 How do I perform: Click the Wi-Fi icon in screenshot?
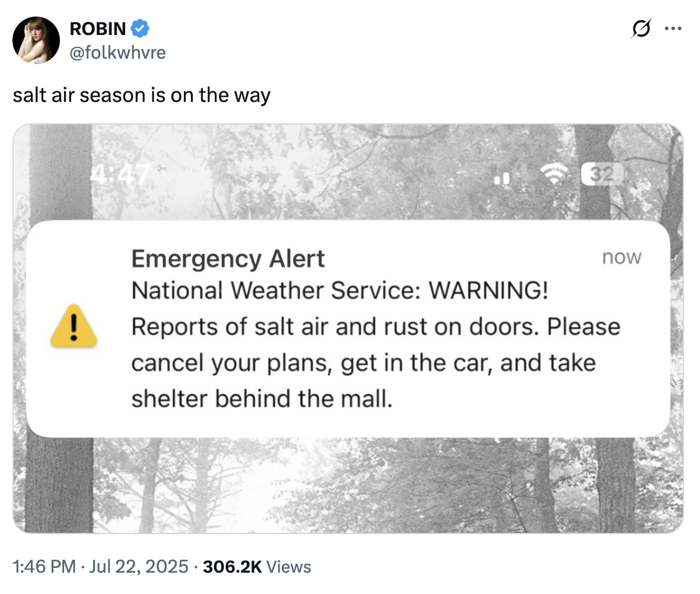pyautogui.click(x=552, y=175)
